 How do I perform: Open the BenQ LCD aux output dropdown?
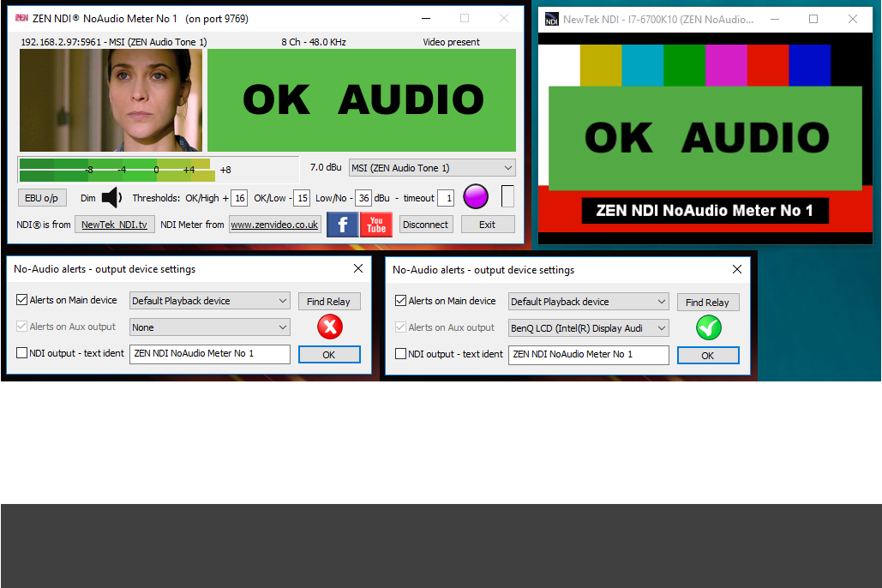click(588, 328)
